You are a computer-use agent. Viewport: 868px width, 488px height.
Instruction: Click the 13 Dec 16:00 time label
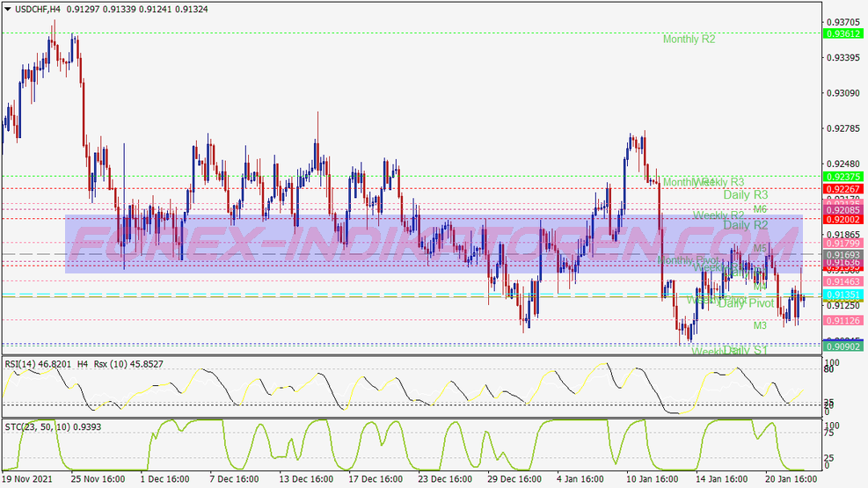pyautogui.click(x=306, y=479)
